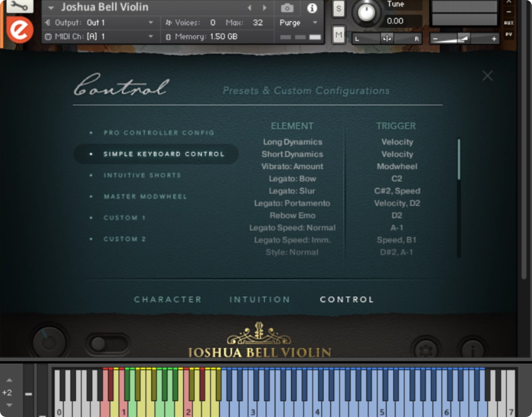Click the Presets & Custom Configurations heading
532x417 pixels.
(x=306, y=91)
